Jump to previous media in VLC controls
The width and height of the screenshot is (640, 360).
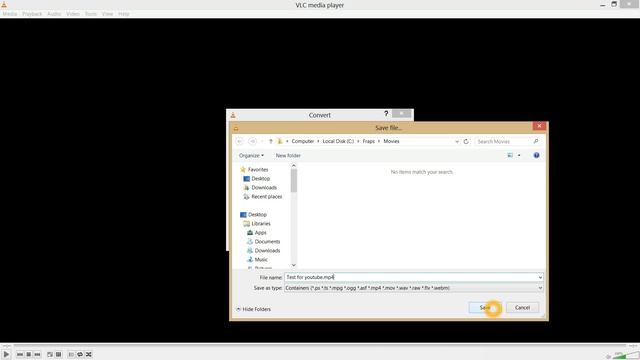20,354
